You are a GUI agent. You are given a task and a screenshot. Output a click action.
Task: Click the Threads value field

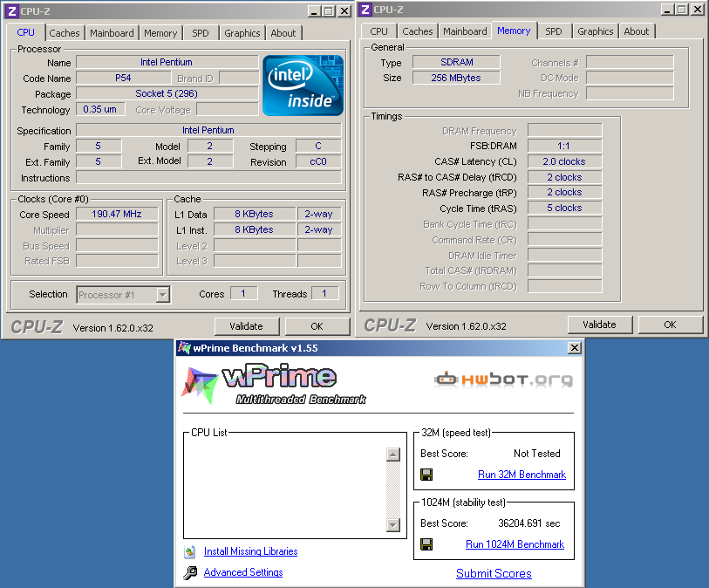click(x=324, y=293)
